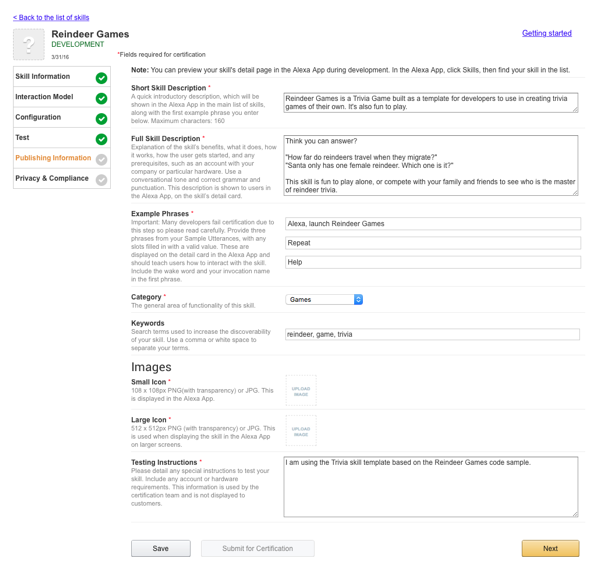
Task: Upload an image for the Large Icon
Action: pyautogui.click(x=301, y=431)
